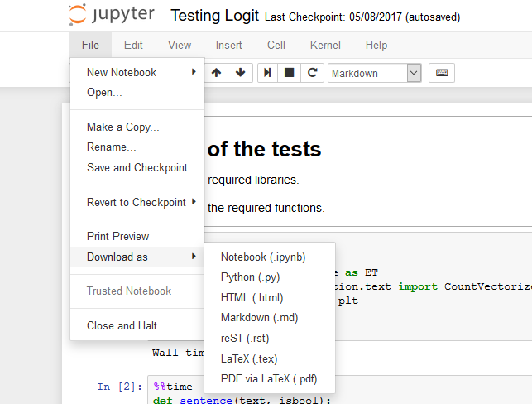
Task: Open the Insert menu
Action: click(x=228, y=45)
